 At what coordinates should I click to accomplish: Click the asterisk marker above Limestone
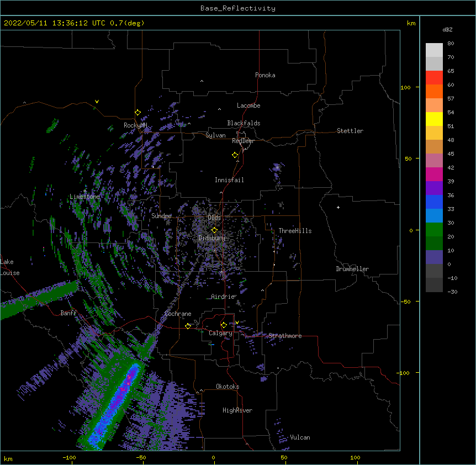85,191
